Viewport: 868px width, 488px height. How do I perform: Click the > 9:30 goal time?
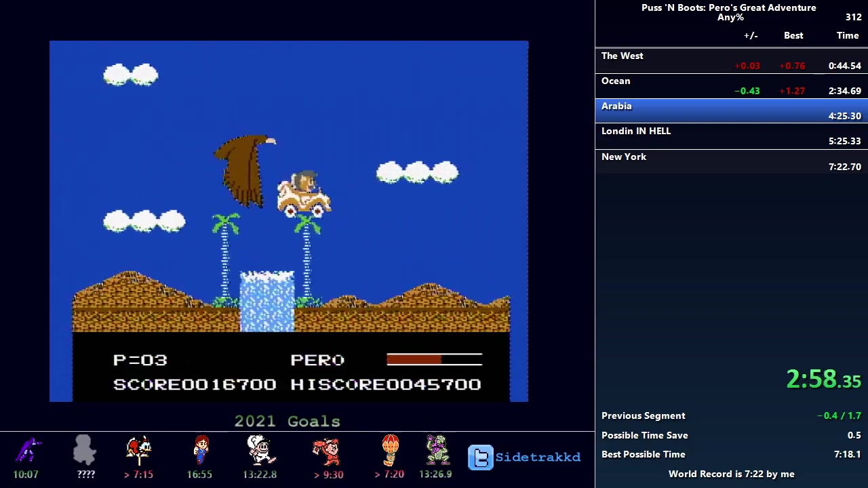click(328, 474)
